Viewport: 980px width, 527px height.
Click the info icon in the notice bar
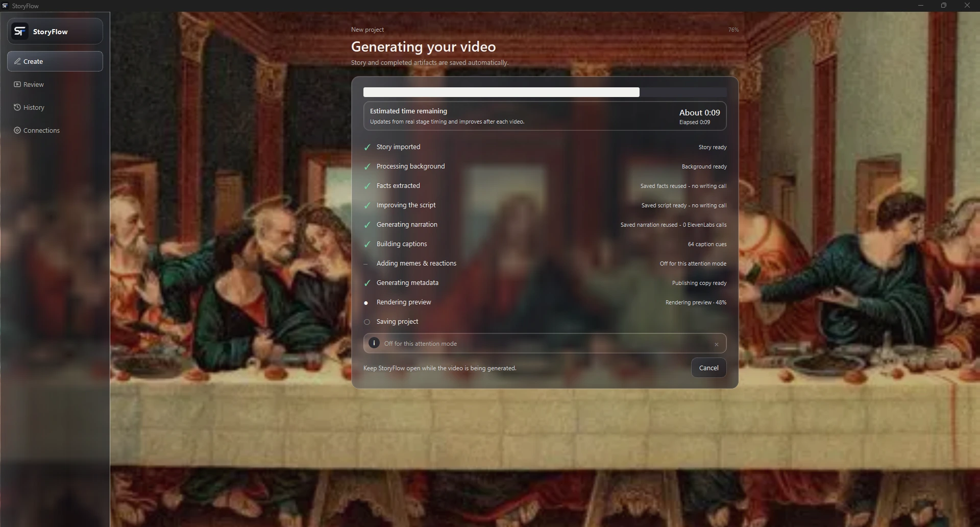point(374,343)
